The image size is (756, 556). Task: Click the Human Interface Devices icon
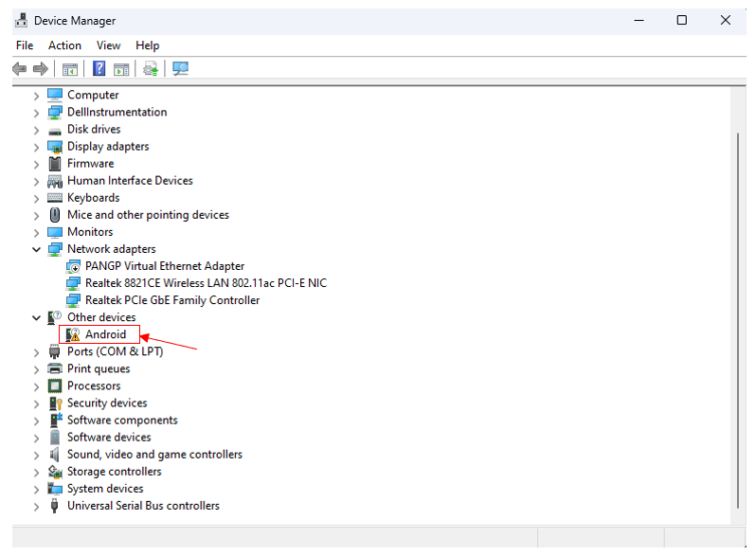[x=55, y=181]
